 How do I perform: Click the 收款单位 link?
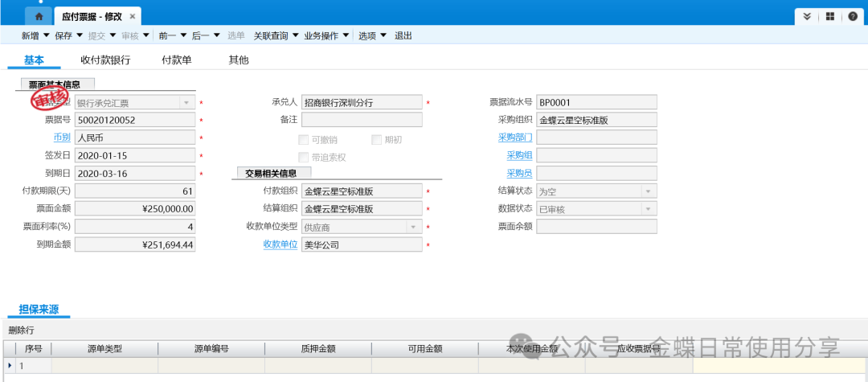pyautogui.click(x=280, y=245)
